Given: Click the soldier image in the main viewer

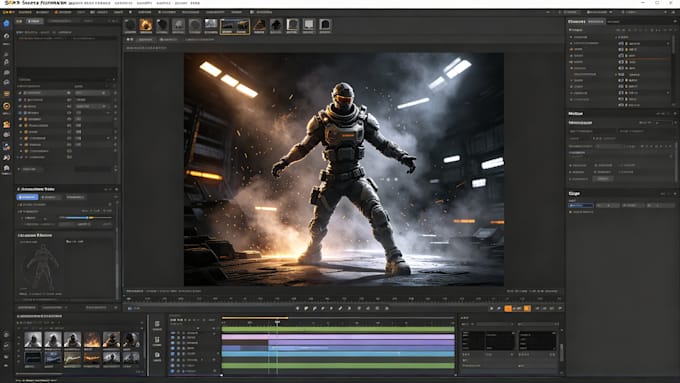Looking at the screenshot, I should 344,170.
